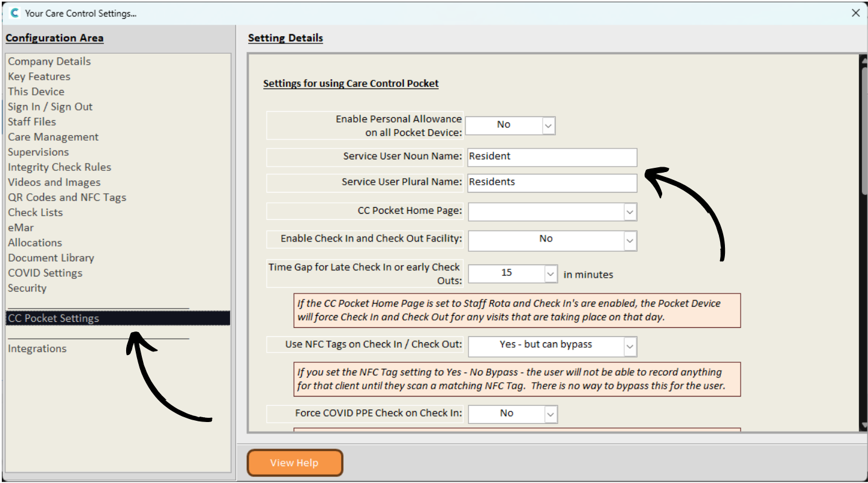Click the 'Force COVID PPE Check on Check In' label
The image size is (868, 483).
pos(365,414)
